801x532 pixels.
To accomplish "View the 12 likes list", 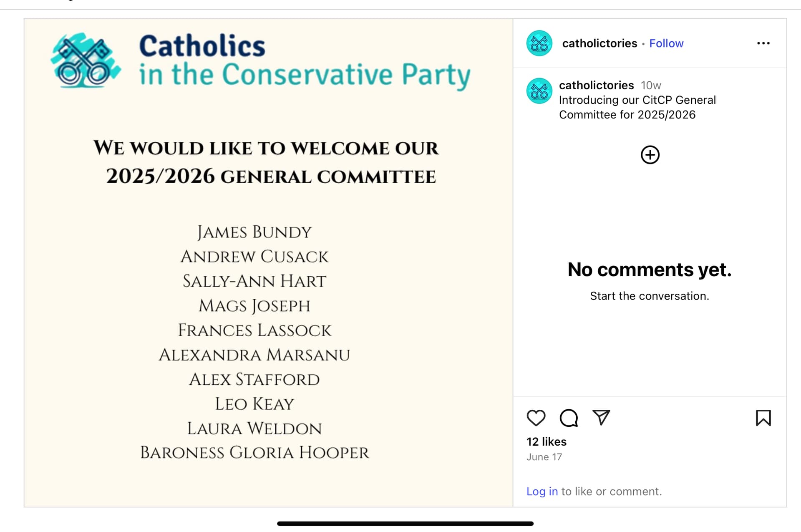I will pyautogui.click(x=547, y=441).
